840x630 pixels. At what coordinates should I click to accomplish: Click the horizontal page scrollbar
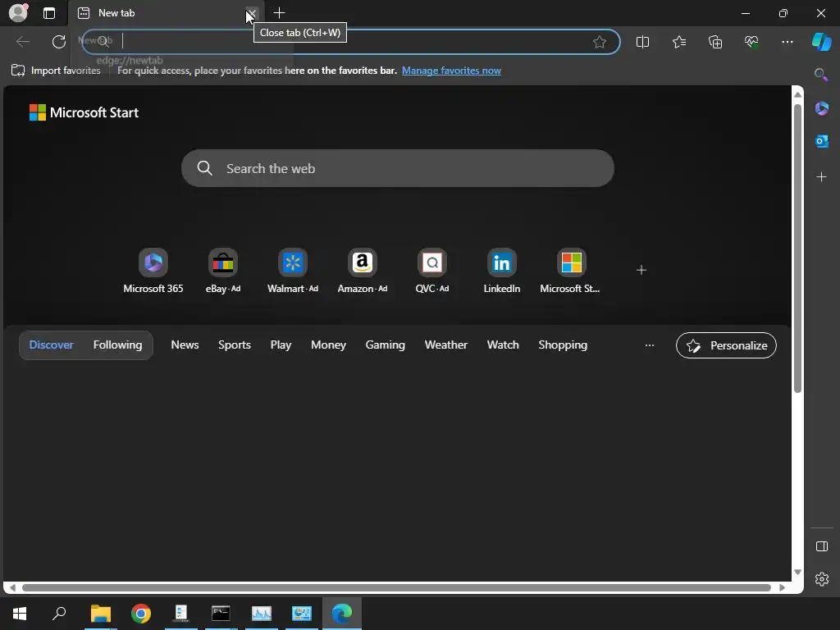coord(396,587)
